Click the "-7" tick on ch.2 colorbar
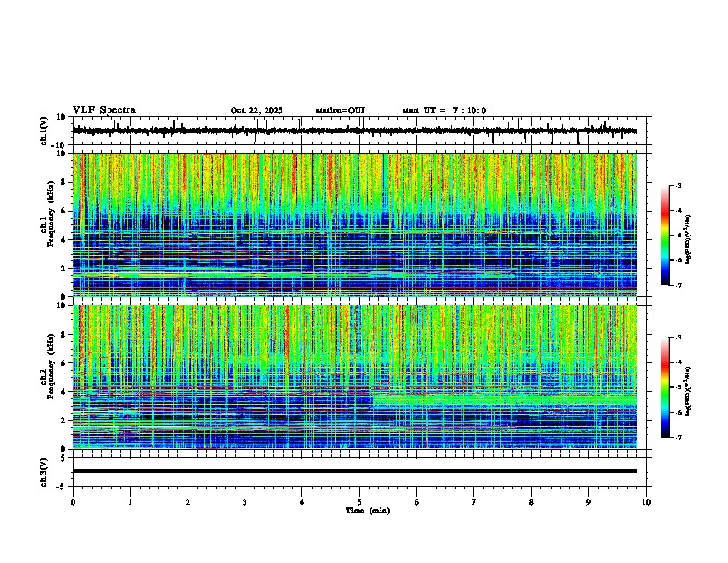Viewport: 728px width, 563px height. 678,437
